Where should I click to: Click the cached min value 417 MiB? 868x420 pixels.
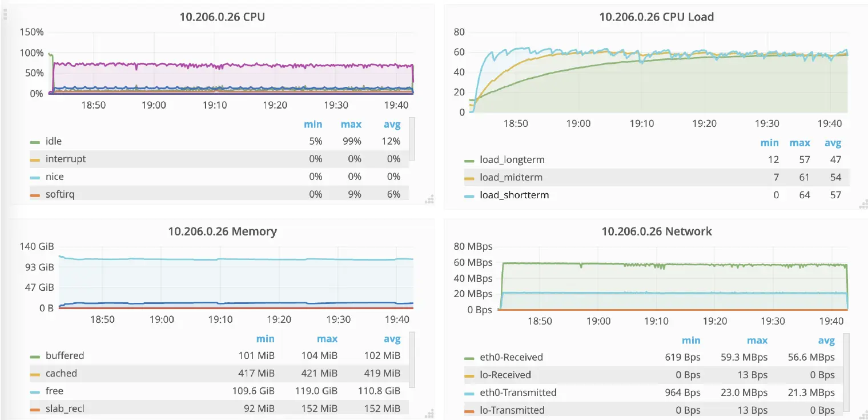pyautogui.click(x=256, y=373)
